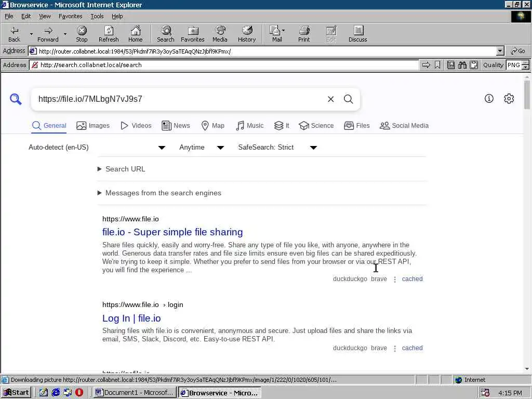Go to Home via toolbar icon
The width and height of the screenshot is (532, 399).
click(x=136, y=34)
